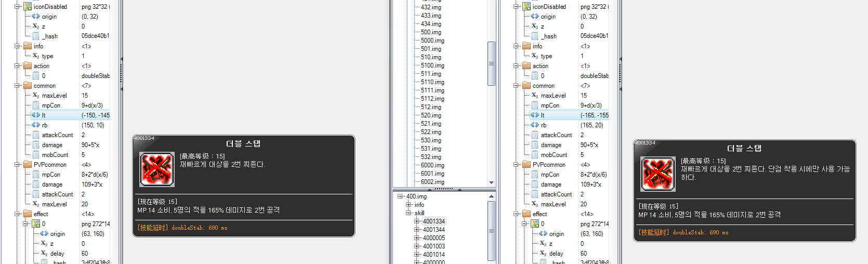This screenshot has width=868, height=264.
Task: Select skill 4001003 in the tree
Action: [433, 246]
